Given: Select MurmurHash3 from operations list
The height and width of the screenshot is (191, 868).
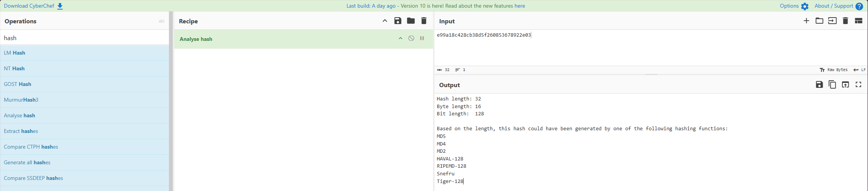Looking at the screenshot, I should 21,100.
